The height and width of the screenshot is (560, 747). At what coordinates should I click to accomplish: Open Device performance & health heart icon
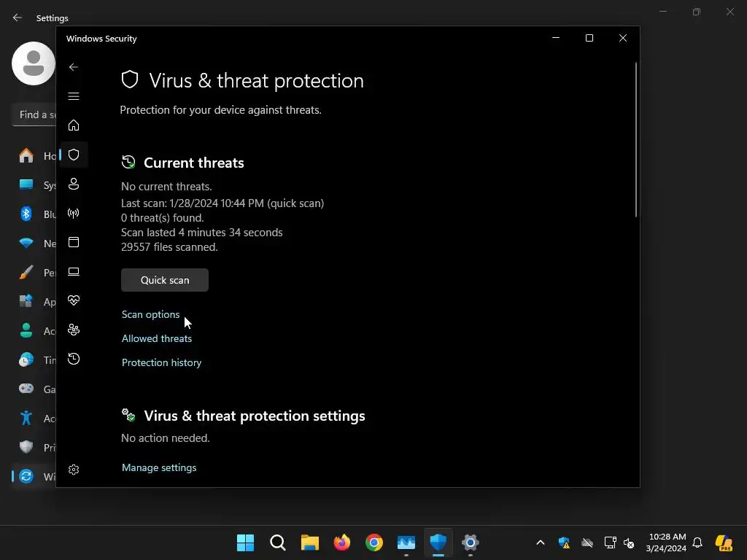74,300
